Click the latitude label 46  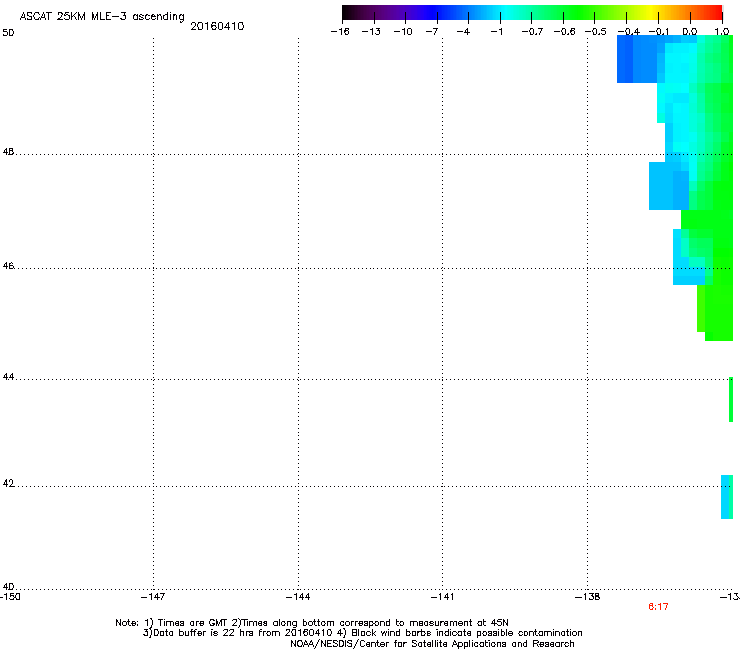coord(8,266)
